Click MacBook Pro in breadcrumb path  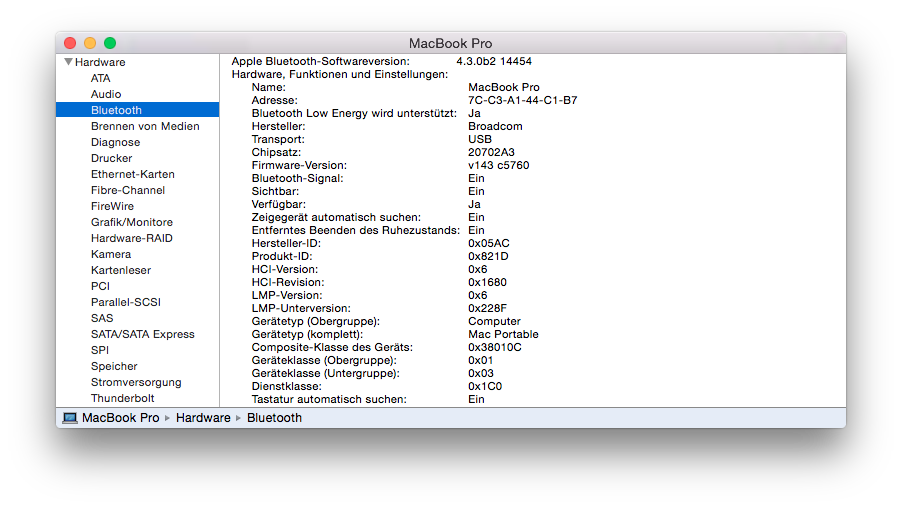(120, 418)
